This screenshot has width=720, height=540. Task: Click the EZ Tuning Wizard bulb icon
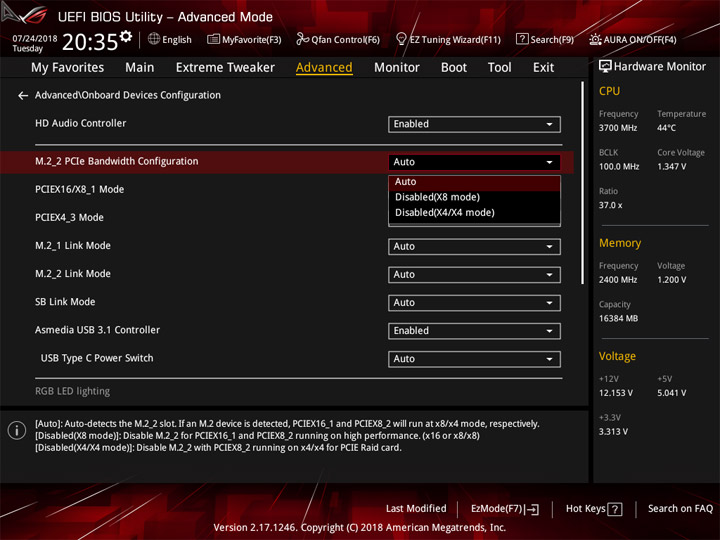click(x=401, y=39)
